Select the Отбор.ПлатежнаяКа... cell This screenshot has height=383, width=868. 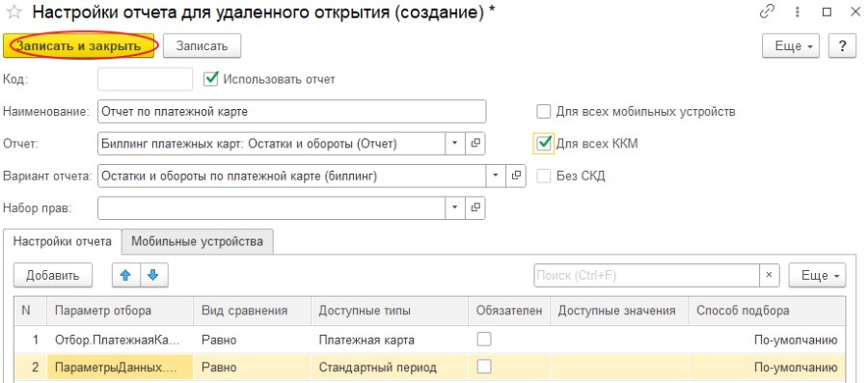121,340
